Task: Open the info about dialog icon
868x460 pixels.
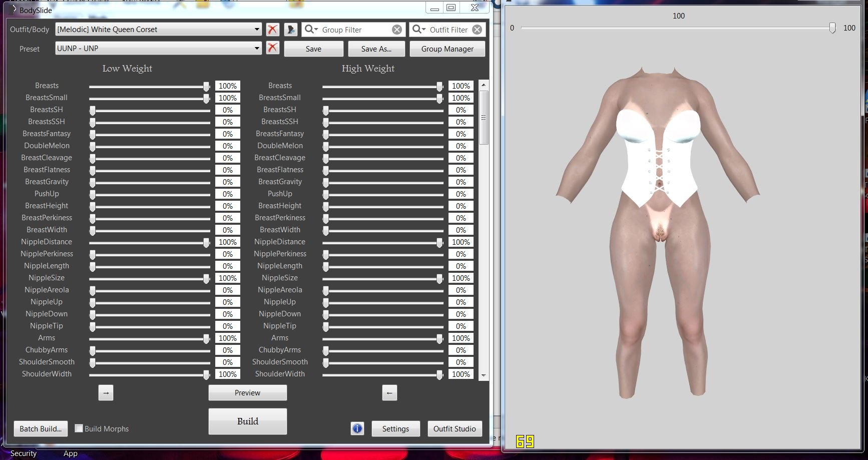Action: pyautogui.click(x=357, y=428)
